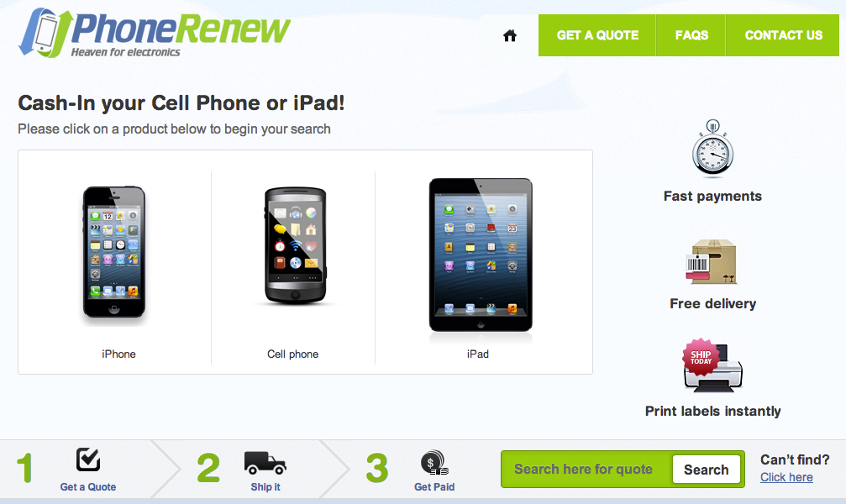846x504 pixels.
Task: Click the Ship it step link
Action: [x=265, y=486]
